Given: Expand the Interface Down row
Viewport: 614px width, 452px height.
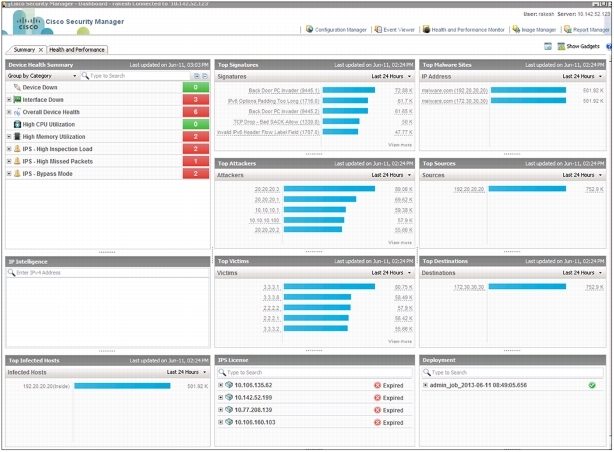Looking at the screenshot, I should [9, 99].
